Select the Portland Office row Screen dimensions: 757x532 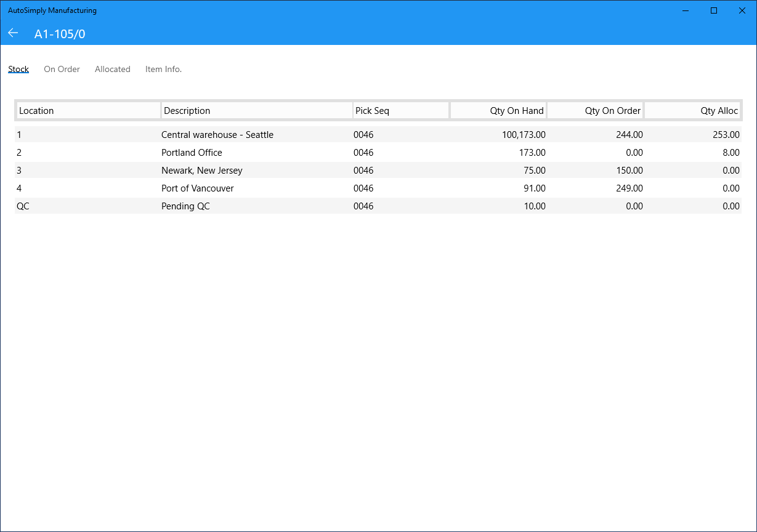pos(378,152)
